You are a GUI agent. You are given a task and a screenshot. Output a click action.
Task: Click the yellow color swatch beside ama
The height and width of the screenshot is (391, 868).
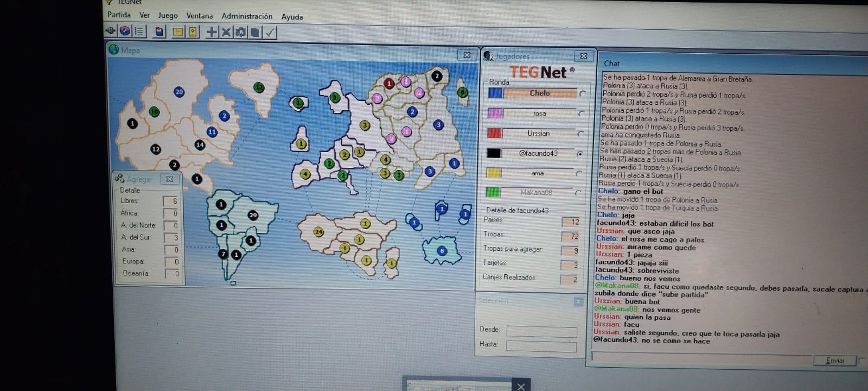coord(493,173)
